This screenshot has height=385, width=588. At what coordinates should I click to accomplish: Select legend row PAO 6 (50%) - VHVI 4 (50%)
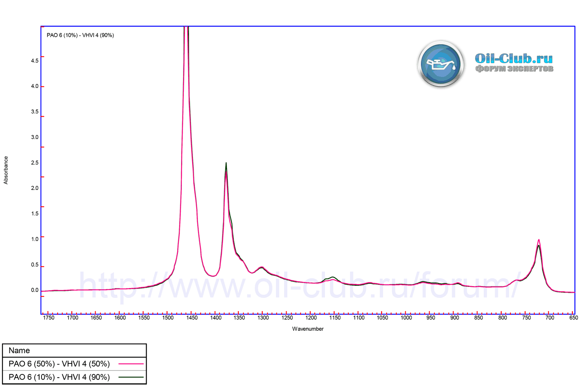(74, 364)
